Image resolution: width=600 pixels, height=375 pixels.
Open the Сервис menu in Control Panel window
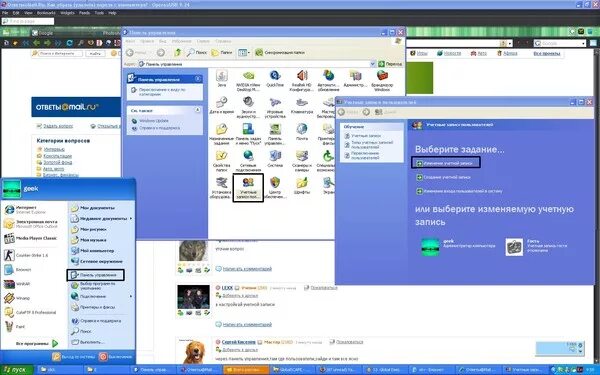click(x=203, y=41)
